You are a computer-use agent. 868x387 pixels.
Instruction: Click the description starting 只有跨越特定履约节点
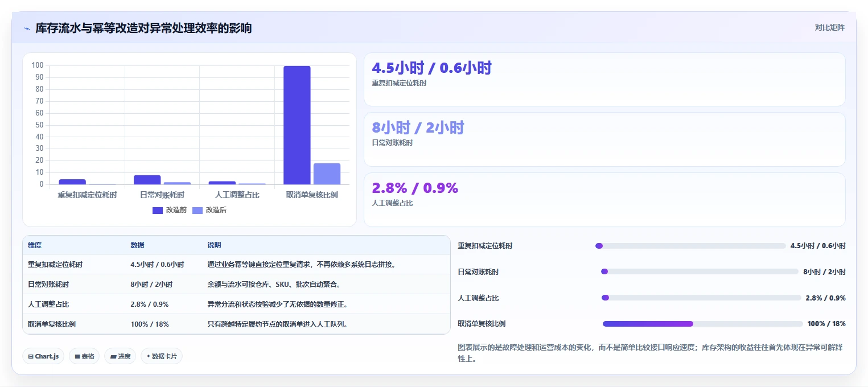[x=278, y=324]
